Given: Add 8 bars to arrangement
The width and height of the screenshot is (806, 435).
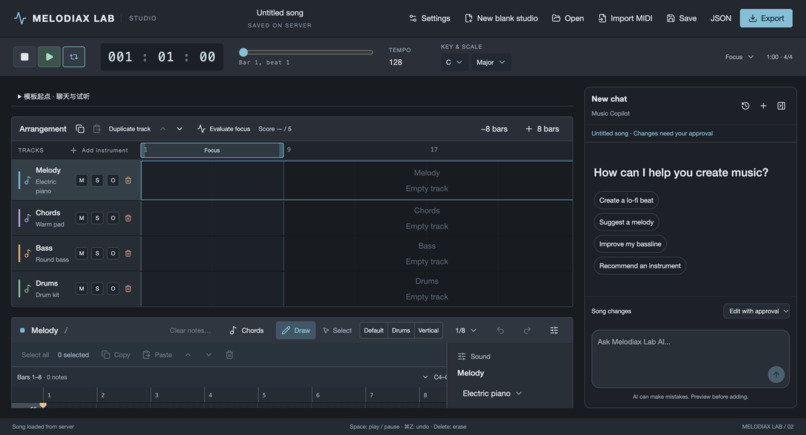Looking at the screenshot, I should click(542, 129).
